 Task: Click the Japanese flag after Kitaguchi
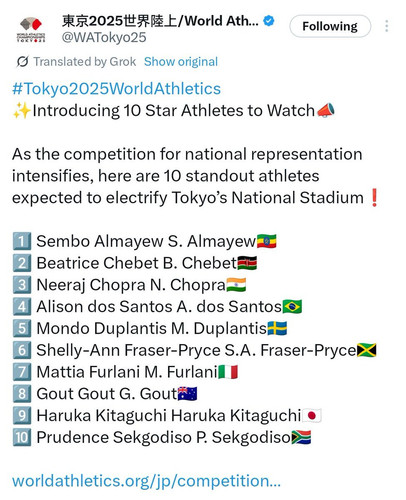coord(312,416)
